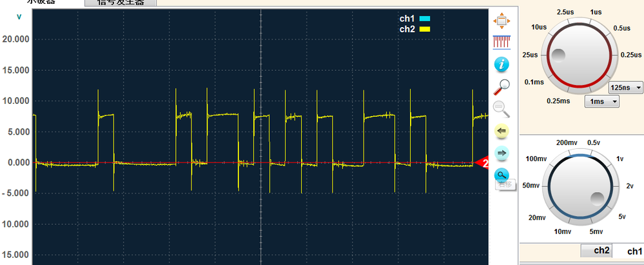Screen dimensions: 644x265
Task: Click the ch1 cyan legend swatch
Action: tap(425, 19)
